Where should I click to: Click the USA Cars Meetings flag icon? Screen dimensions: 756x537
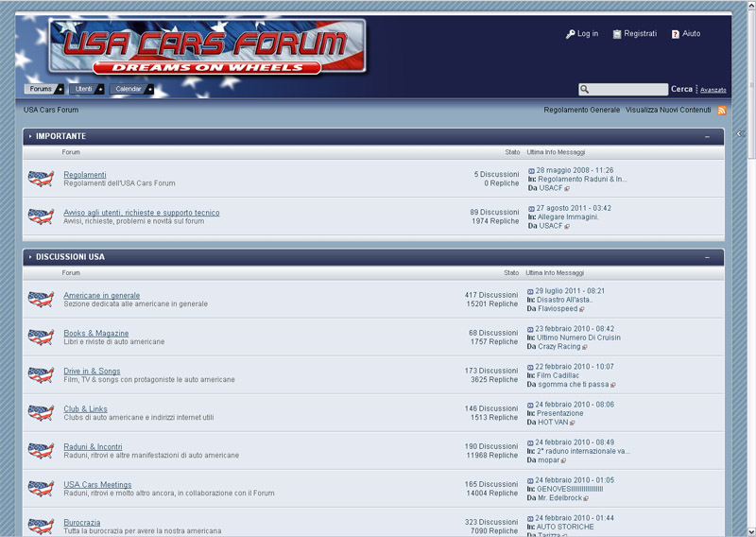click(x=41, y=488)
